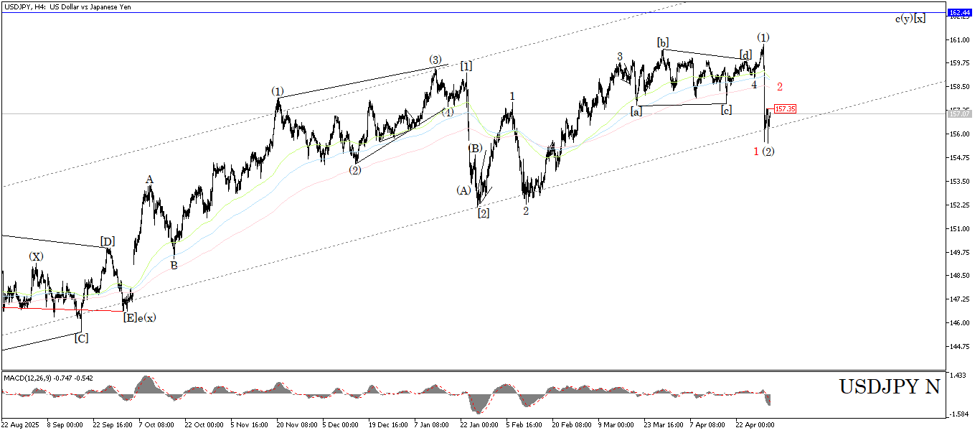
Task: Select the wave label 4
Action: click(754, 85)
